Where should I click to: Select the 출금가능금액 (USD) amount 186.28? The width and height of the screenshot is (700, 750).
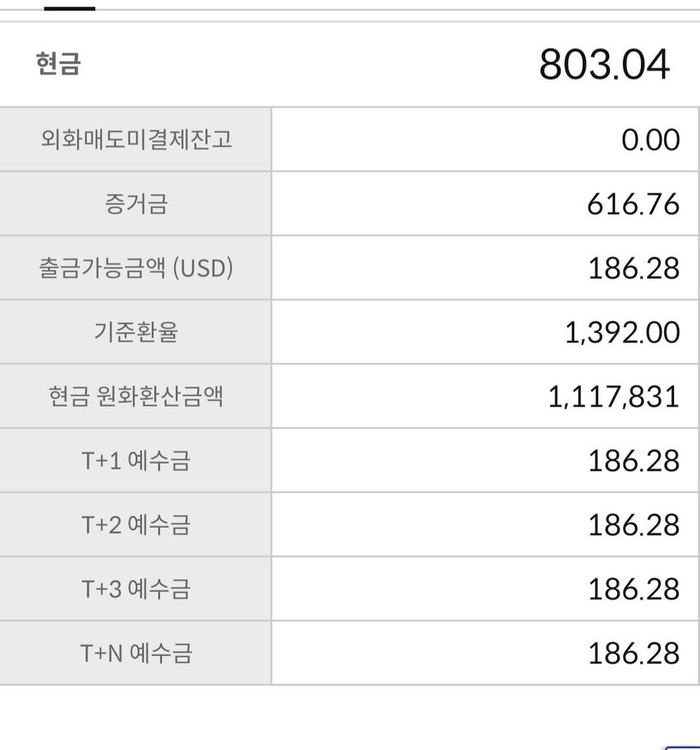[633, 268]
